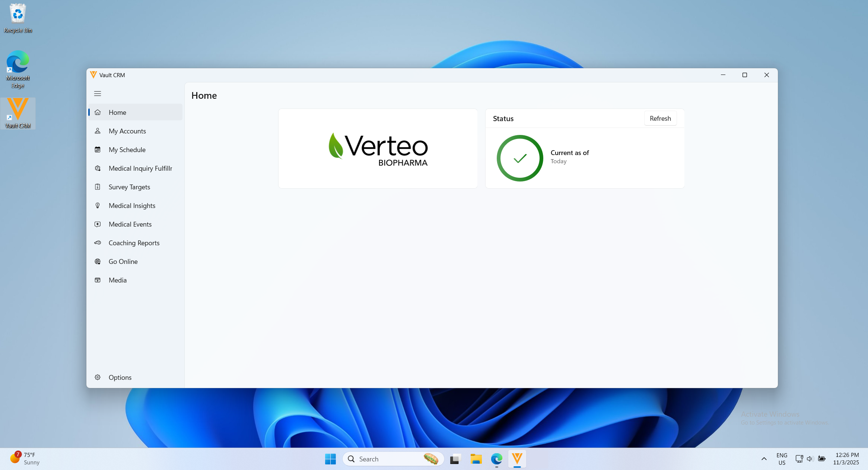Viewport: 868px width, 470px height.
Task: Select Home in the sidebar
Action: pyautogui.click(x=118, y=112)
